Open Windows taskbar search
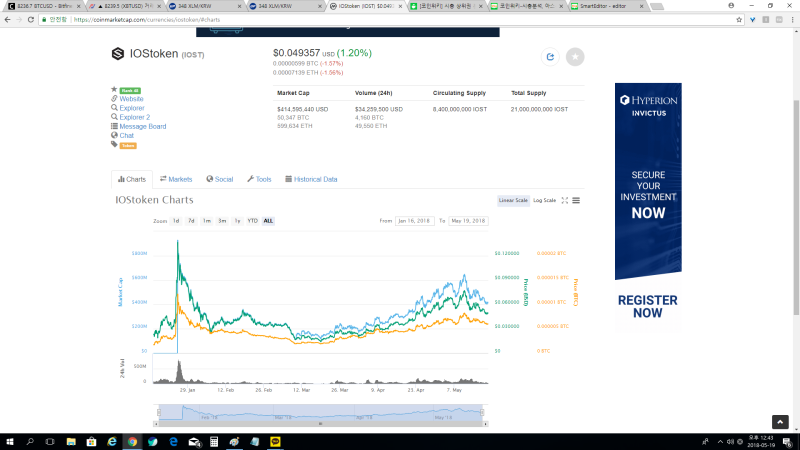The width and height of the screenshot is (800, 450). [30, 442]
